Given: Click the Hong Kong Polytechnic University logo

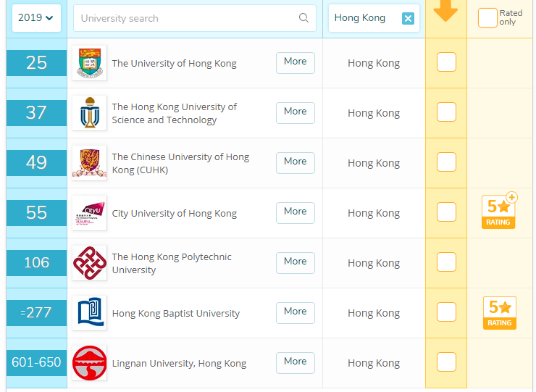Looking at the screenshot, I should tap(89, 263).
